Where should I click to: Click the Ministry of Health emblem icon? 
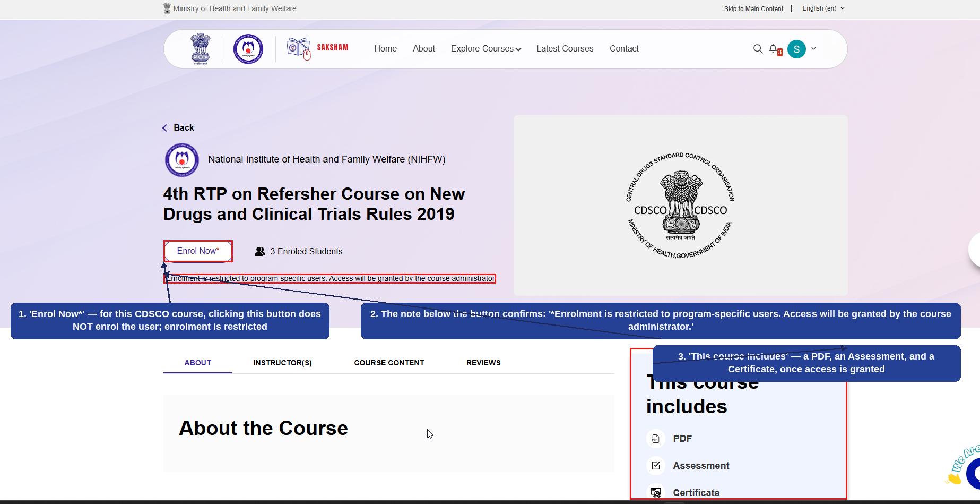click(x=167, y=8)
